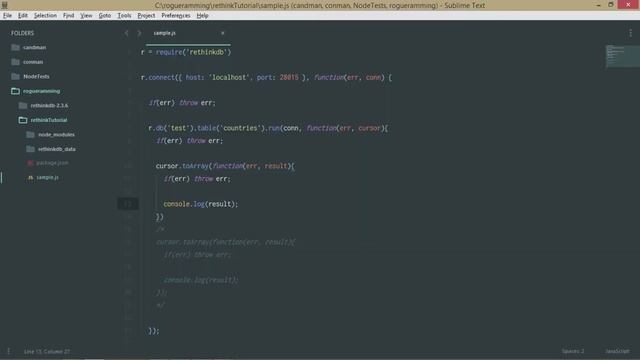The height and width of the screenshot is (360, 640).
Task: Open the View menu
Action: click(x=86, y=16)
